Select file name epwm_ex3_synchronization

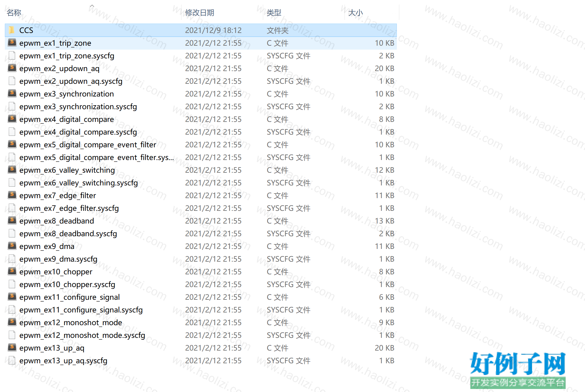click(67, 94)
